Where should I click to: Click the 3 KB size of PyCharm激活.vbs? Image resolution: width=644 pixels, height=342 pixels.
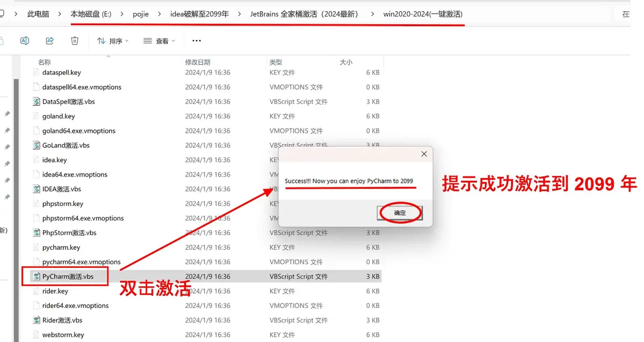click(373, 277)
